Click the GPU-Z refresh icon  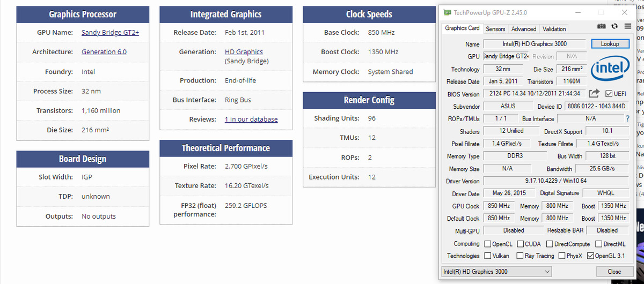point(614,26)
